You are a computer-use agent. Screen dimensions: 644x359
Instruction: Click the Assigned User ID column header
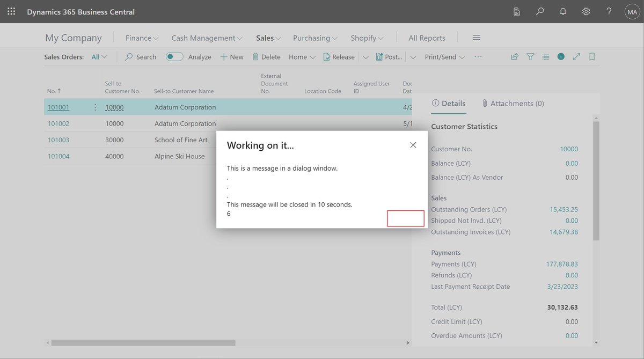pos(371,87)
